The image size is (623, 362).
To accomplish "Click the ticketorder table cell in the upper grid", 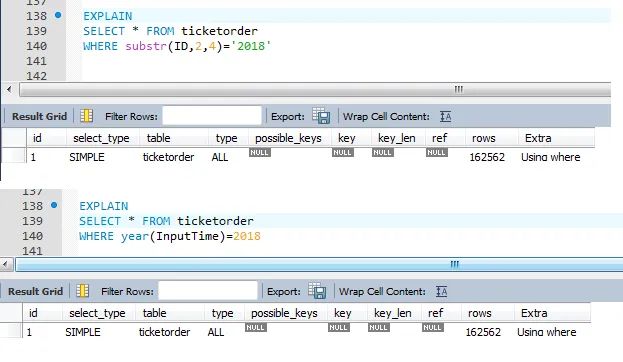I will [x=168, y=157].
